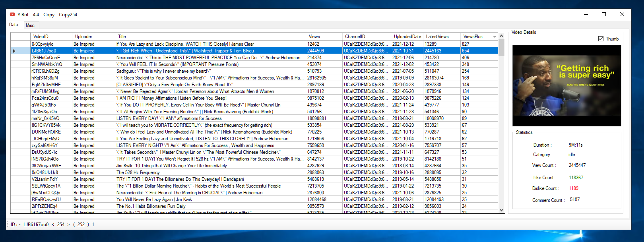Select video ID V2LtanImPdY
644x242 pixels.
click(45, 179)
